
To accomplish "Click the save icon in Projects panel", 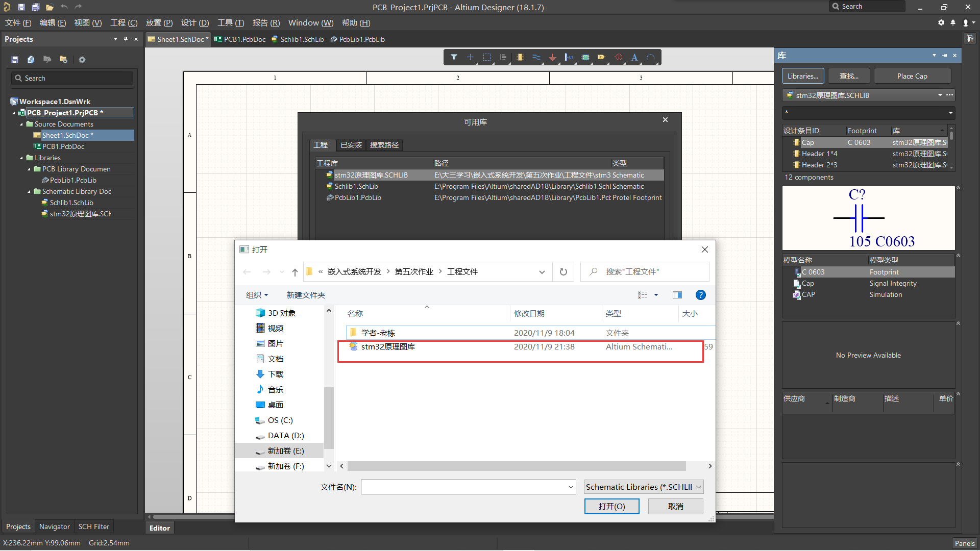I will click(15, 60).
